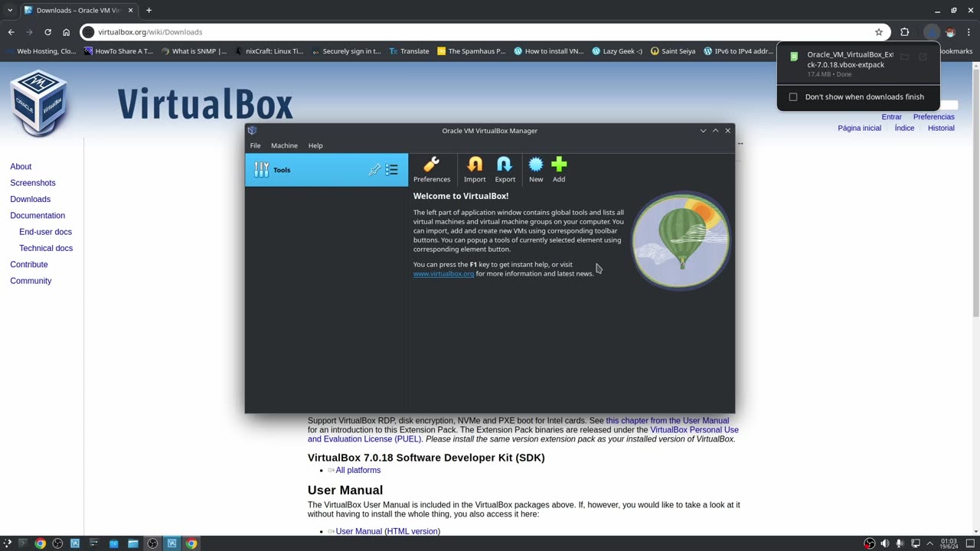Open Chrome tab search dropdown arrow
The image size is (980, 551).
[x=10, y=11]
